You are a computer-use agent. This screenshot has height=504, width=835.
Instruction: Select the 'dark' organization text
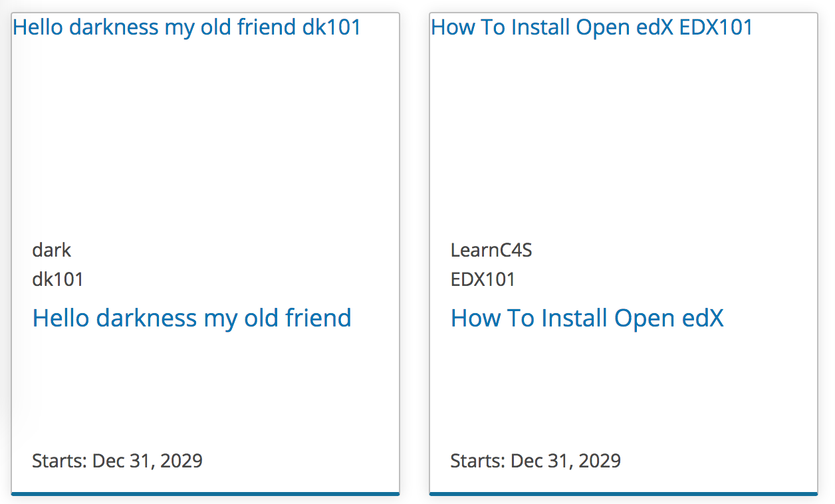(x=51, y=250)
